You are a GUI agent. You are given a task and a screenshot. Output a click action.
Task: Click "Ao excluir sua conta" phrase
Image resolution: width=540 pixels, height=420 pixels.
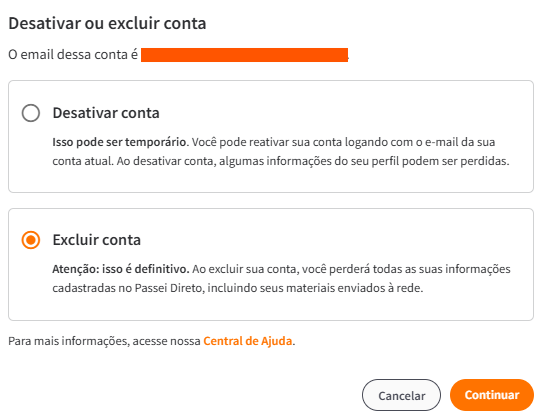[245, 269]
